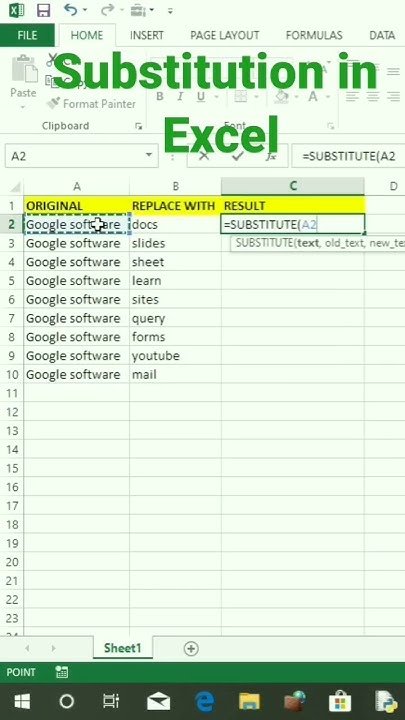Viewport: 405px width, 720px height.
Task: Select row 5 header
Action: [11, 281]
